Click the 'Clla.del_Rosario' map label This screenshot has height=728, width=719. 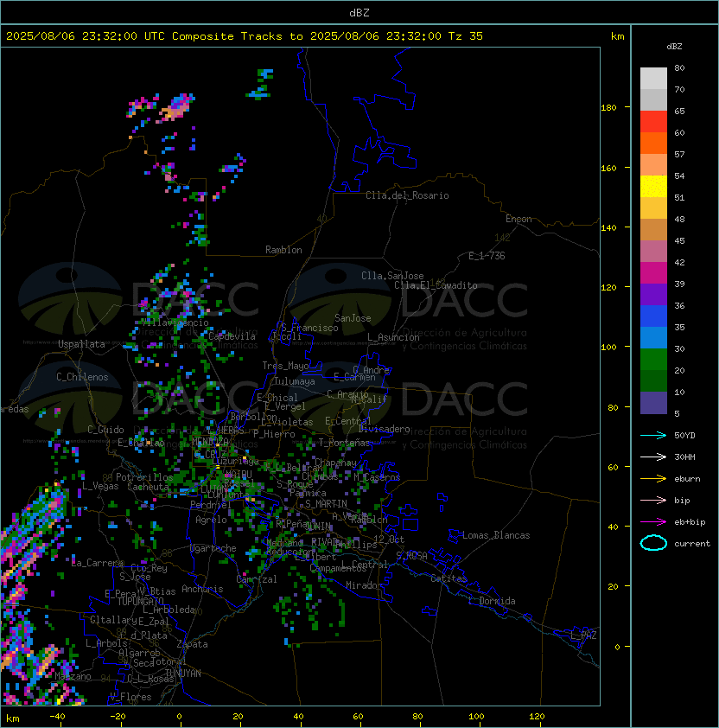407,195
